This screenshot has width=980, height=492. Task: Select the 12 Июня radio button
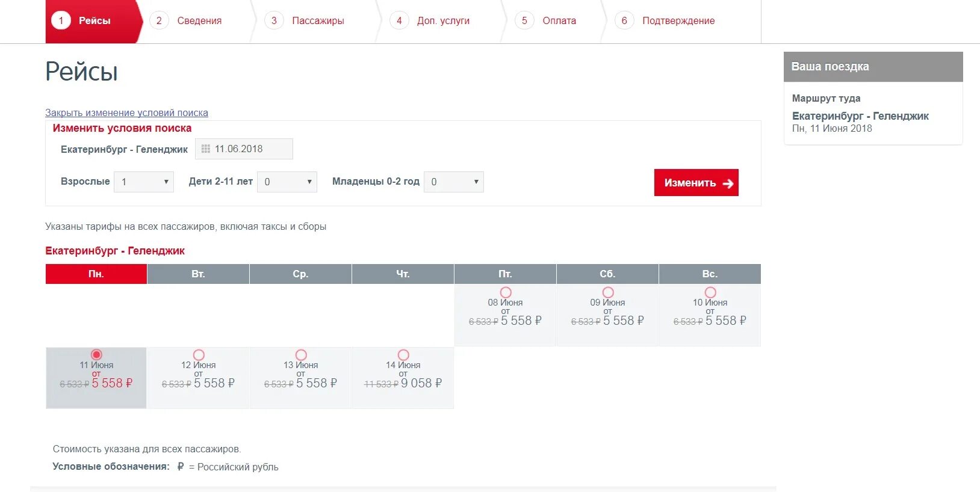click(199, 355)
